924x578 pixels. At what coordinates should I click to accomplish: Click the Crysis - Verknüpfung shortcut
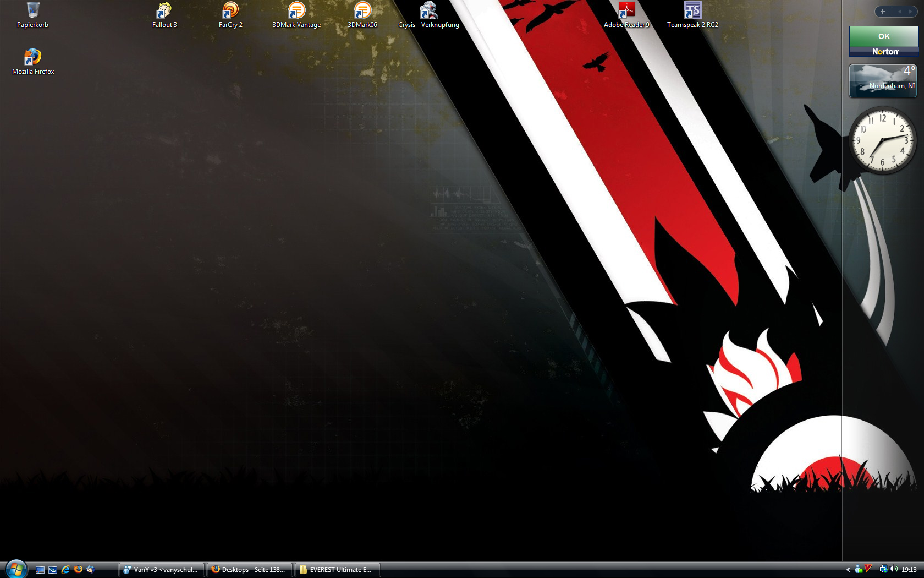(x=428, y=11)
